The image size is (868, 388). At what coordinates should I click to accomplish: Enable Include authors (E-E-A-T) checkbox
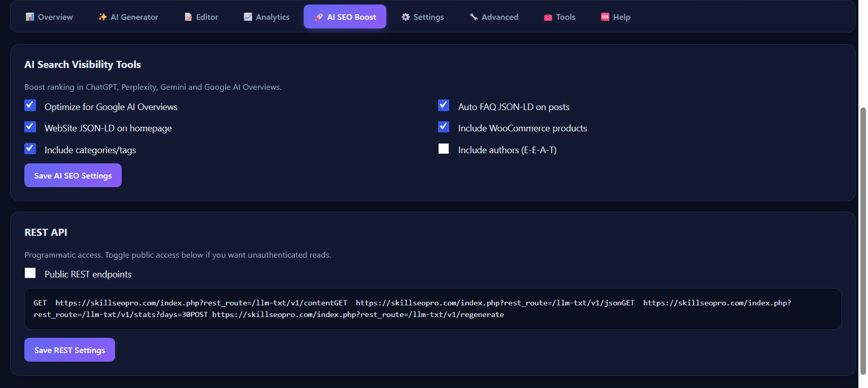pyautogui.click(x=444, y=148)
